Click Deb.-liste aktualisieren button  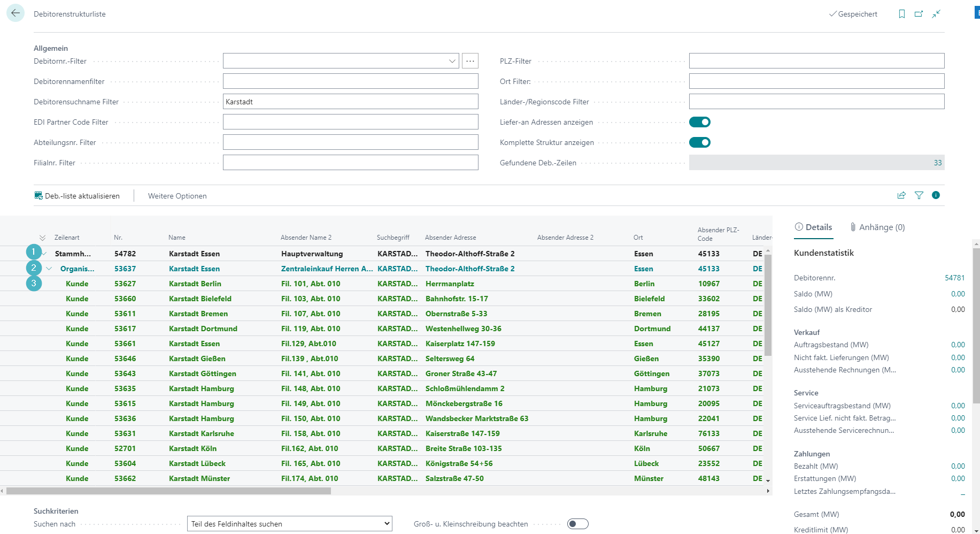point(77,196)
